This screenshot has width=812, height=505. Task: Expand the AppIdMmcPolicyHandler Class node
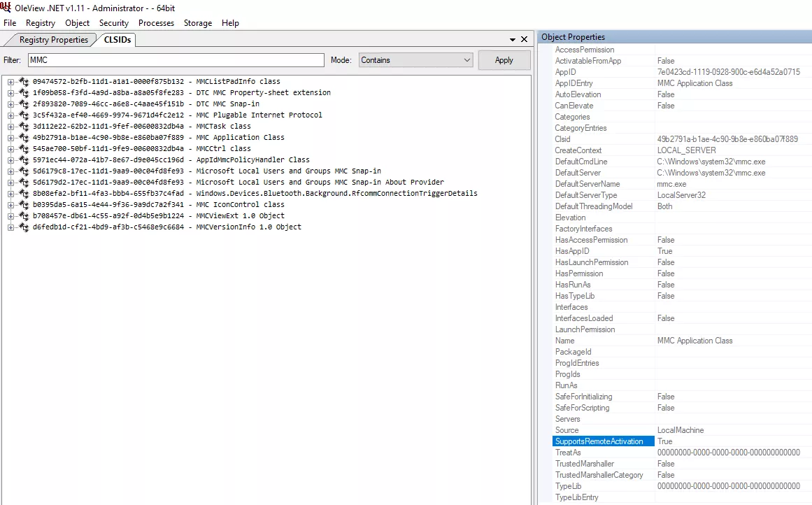tap(10, 159)
